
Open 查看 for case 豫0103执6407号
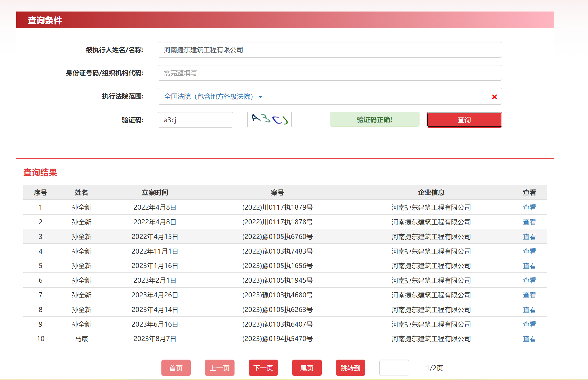(529, 325)
